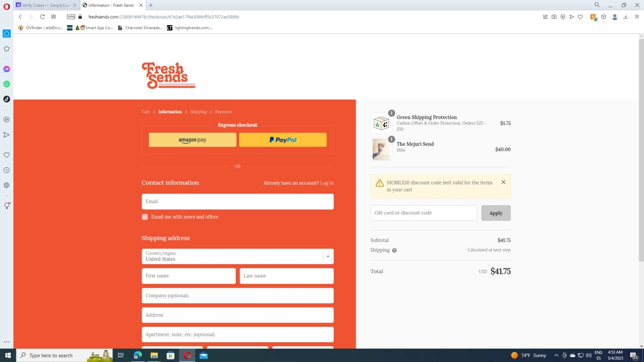Open bookmarks star in sidebar

tap(6, 48)
